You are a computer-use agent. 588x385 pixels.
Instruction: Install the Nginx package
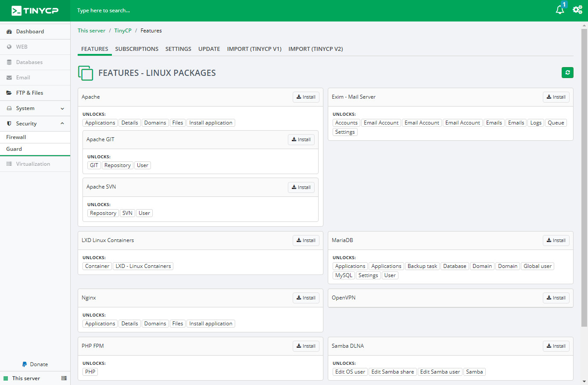pyautogui.click(x=306, y=298)
